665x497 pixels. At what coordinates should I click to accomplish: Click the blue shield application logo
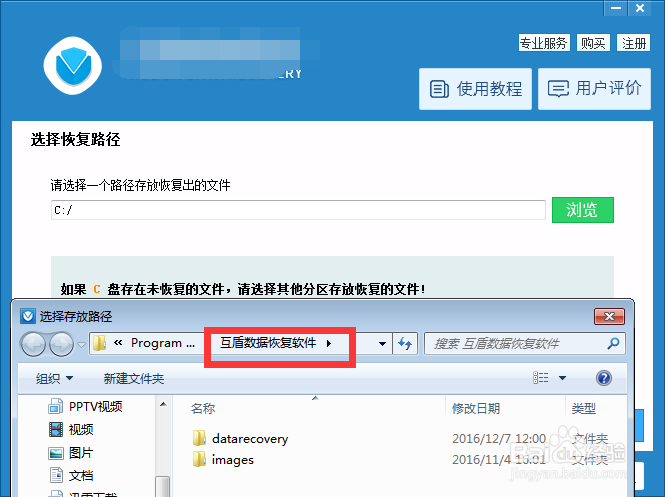[73, 66]
